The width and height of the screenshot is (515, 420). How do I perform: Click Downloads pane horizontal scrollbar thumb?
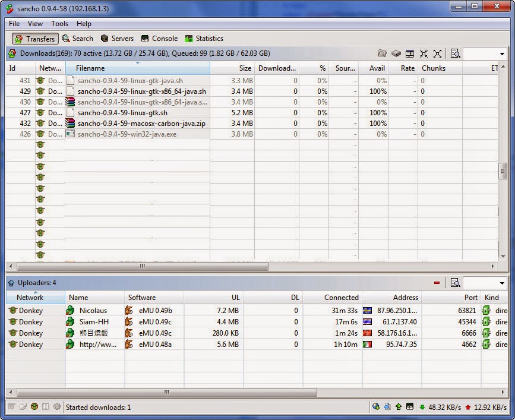coord(143,266)
